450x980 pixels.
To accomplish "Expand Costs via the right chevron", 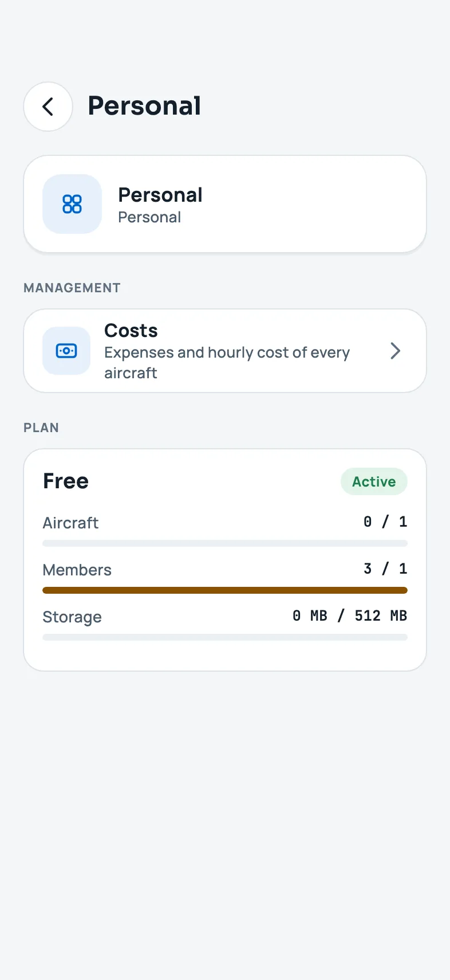I will [395, 351].
